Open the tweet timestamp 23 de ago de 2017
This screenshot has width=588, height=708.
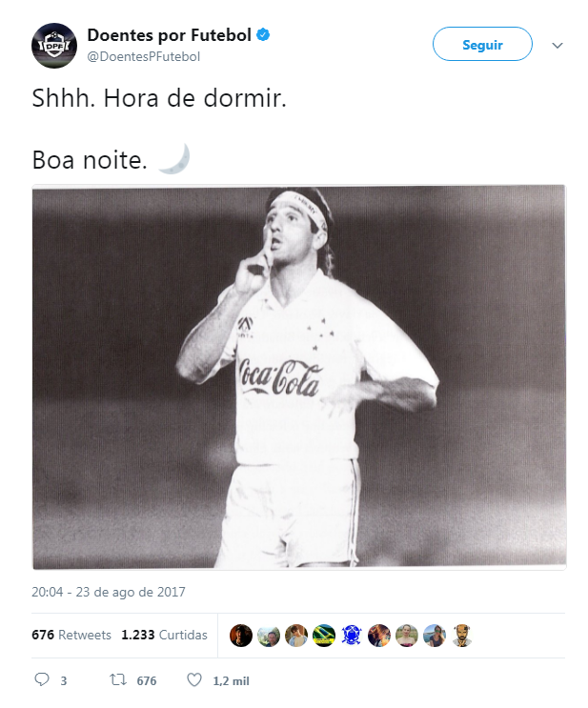click(109, 592)
